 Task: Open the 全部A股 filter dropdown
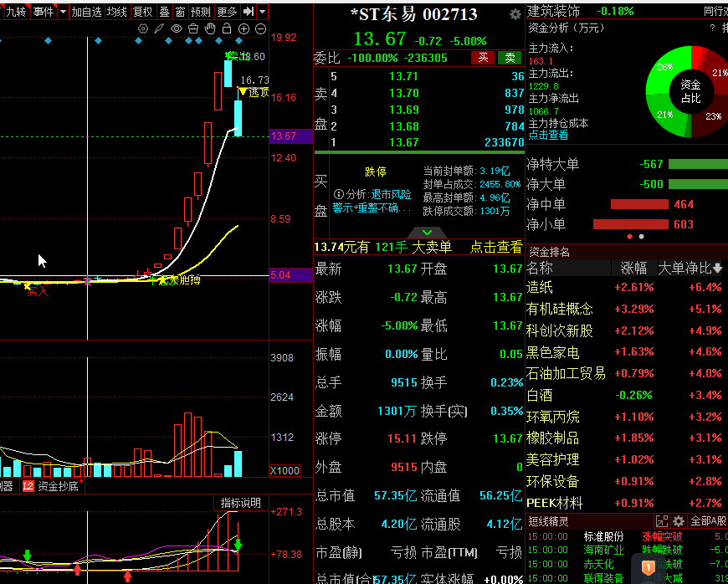pyautogui.click(x=708, y=521)
